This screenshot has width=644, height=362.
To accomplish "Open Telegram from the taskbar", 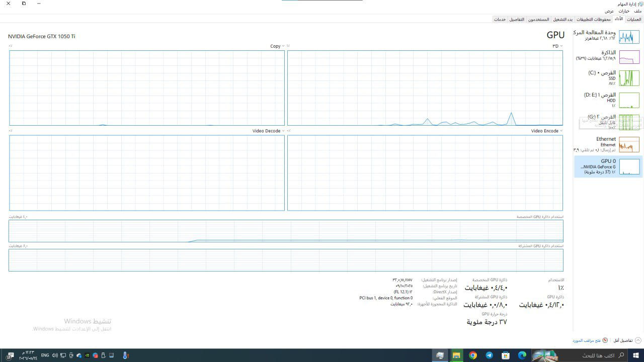I will 489,355.
